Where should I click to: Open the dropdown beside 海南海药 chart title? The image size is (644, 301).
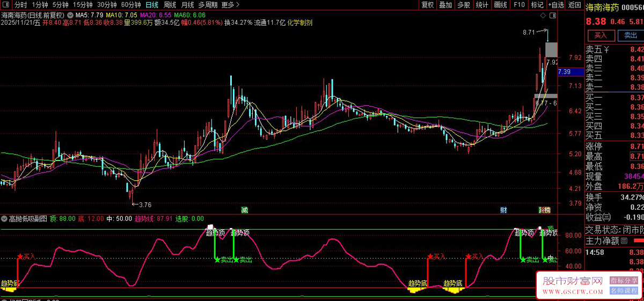71,15
